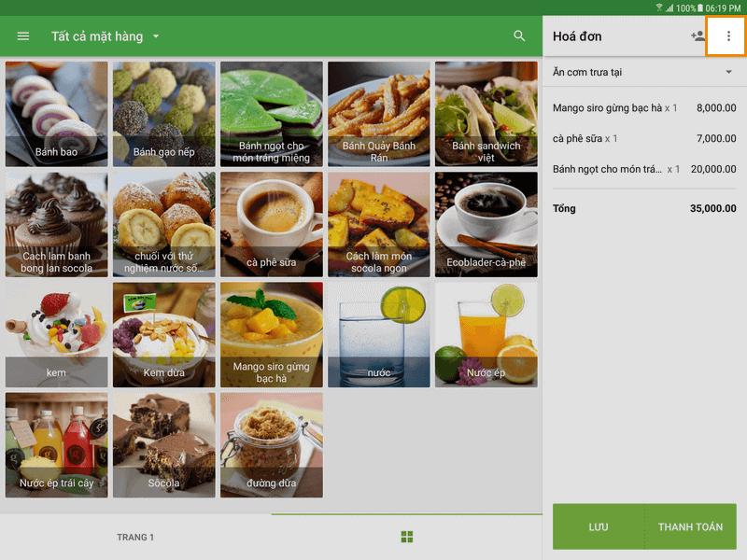This screenshot has width=747, height=560.
Task: Select the cà phê sữa product tile
Action: tap(272, 224)
